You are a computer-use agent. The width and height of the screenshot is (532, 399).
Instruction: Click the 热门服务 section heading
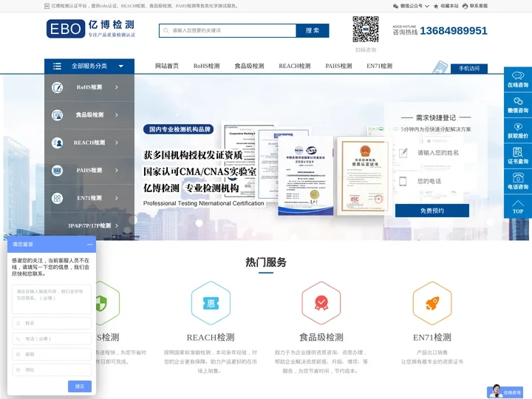click(266, 262)
